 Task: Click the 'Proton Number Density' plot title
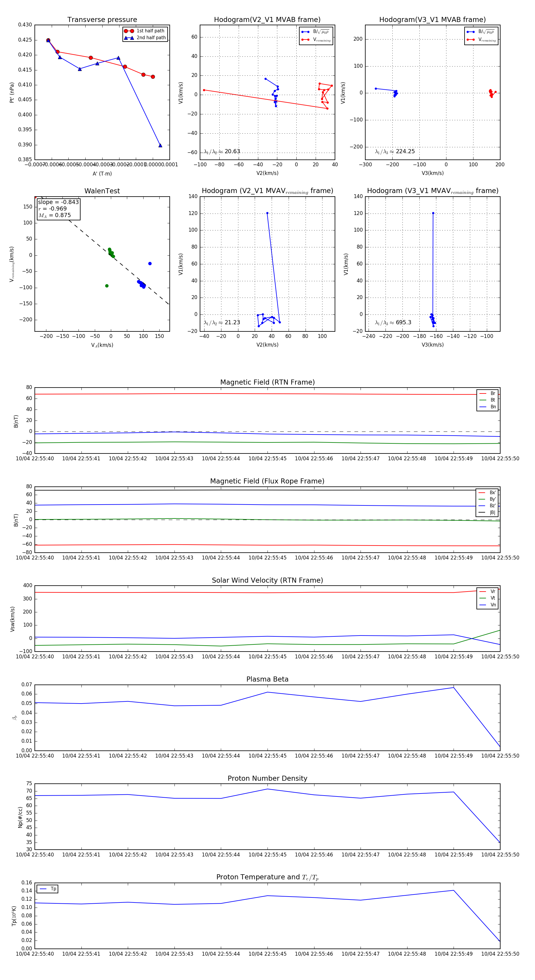[267, 778]
